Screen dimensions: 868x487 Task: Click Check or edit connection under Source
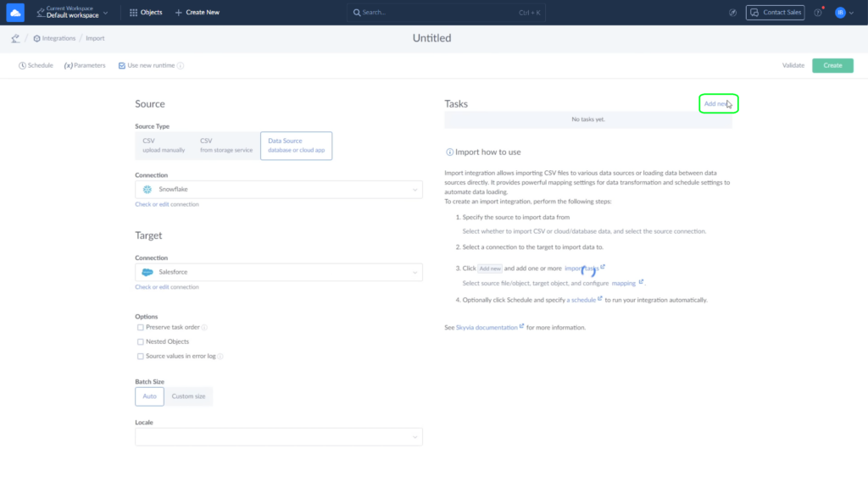[167, 204]
